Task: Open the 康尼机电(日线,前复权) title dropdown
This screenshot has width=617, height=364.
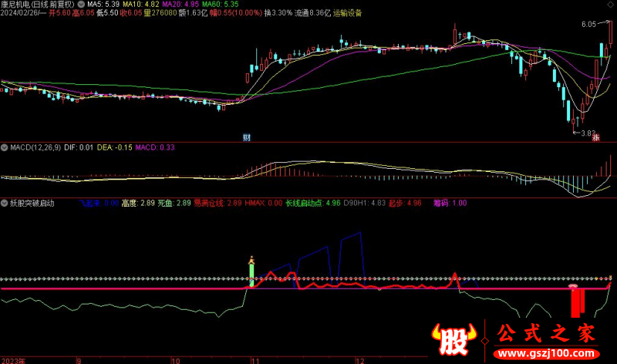Action: (x=39, y=4)
